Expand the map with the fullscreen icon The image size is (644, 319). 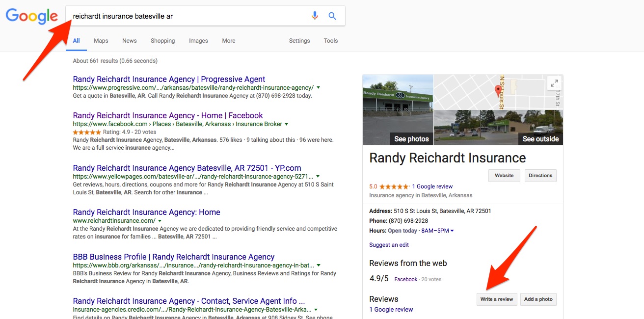pos(554,83)
